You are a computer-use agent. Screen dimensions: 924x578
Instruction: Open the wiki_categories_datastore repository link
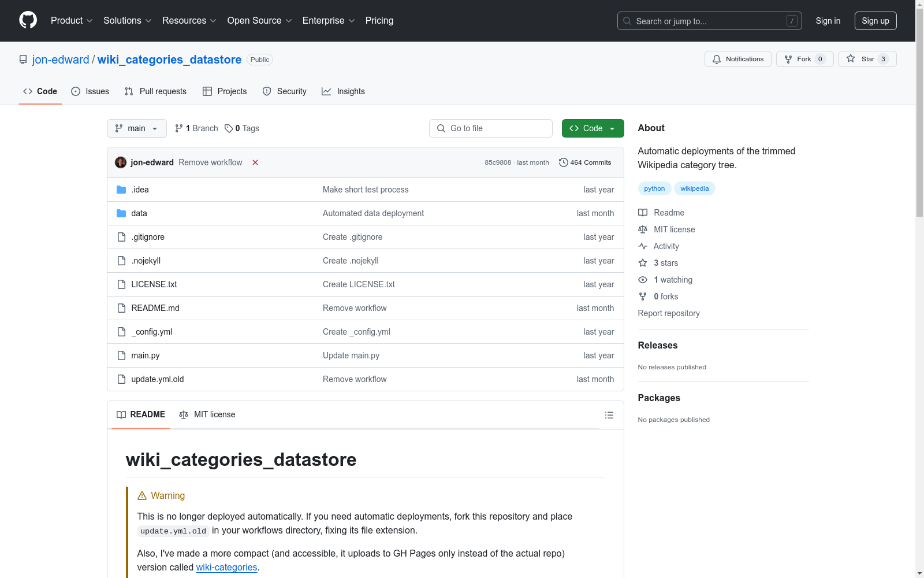coord(170,60)
